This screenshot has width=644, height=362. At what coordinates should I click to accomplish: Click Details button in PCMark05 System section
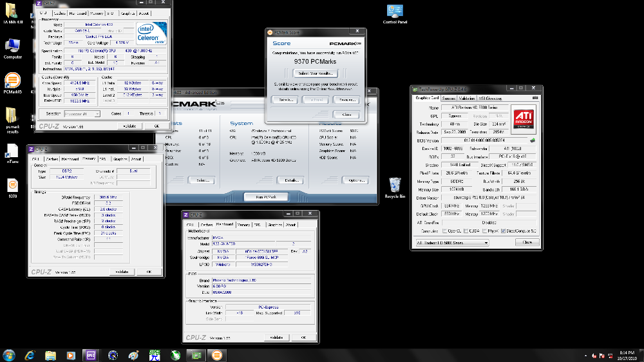click(291, 180)
